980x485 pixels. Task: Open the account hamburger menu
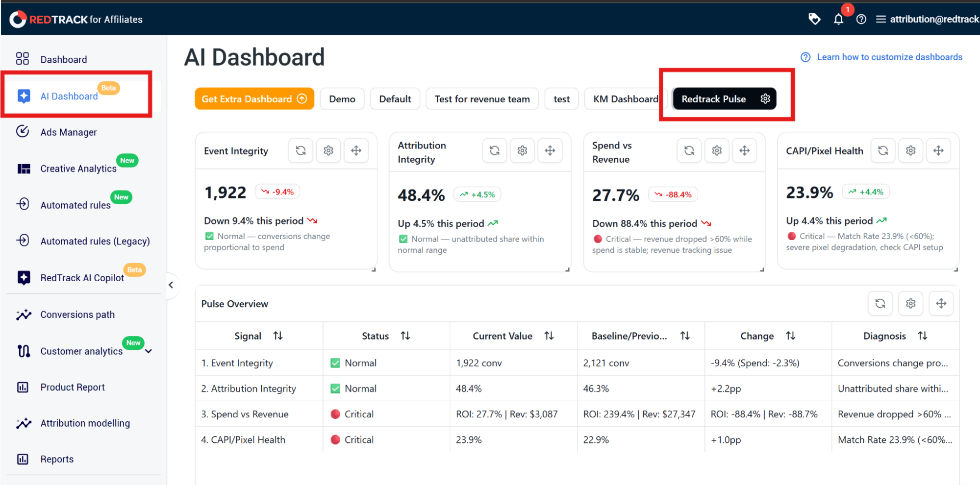[x=880, y=19]
